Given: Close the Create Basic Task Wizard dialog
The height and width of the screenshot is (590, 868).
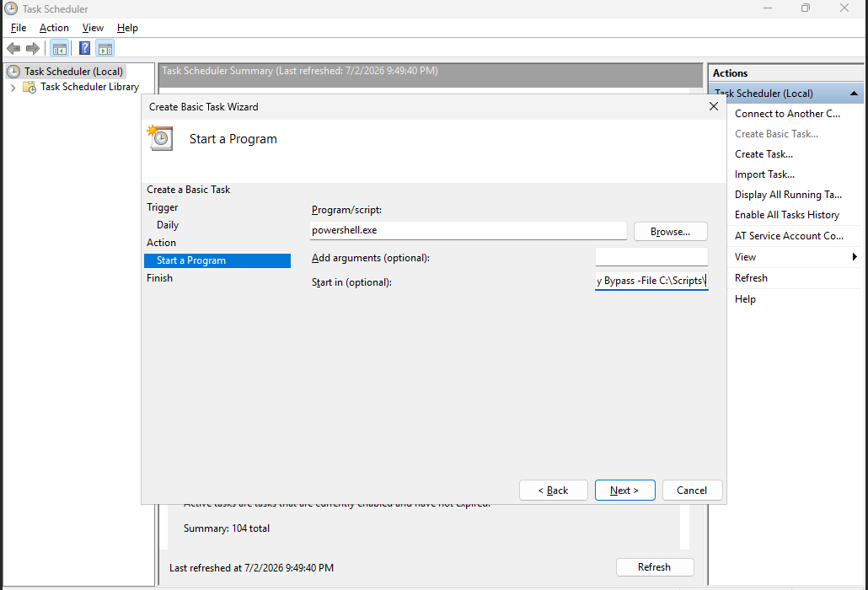Looking at the screenshot, I should click(x=714, y=106).
